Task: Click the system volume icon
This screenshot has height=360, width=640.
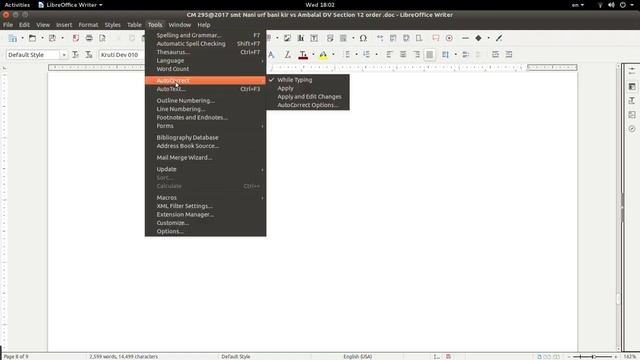Action: point(611,5)
